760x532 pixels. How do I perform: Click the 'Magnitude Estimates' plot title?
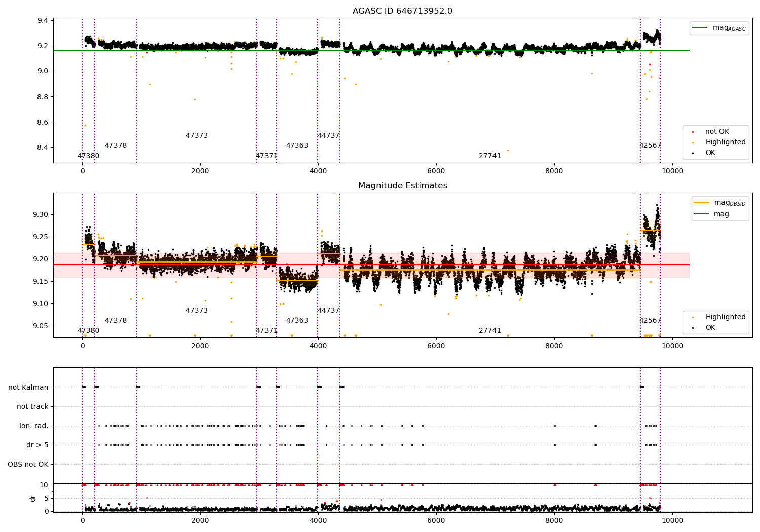(402, 186)
